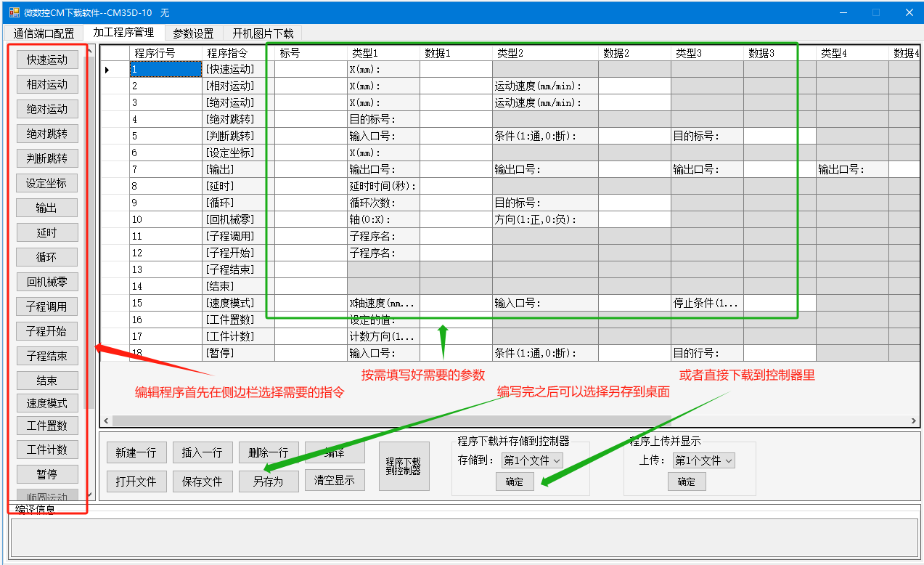This screenshot has height=565, width=924.
Task: Select the [速度模式] cell in row 15
Action: click(239, 303)
